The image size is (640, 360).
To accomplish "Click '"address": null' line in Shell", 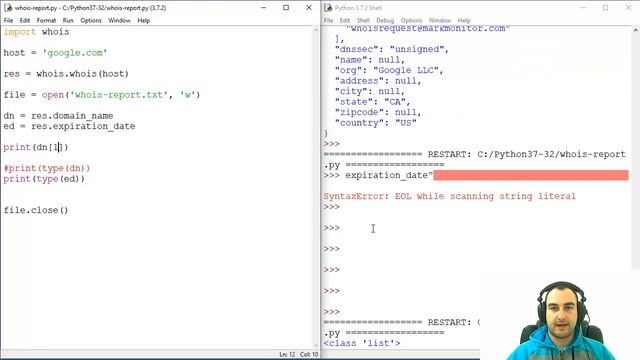I will click(x=378, y=81).
